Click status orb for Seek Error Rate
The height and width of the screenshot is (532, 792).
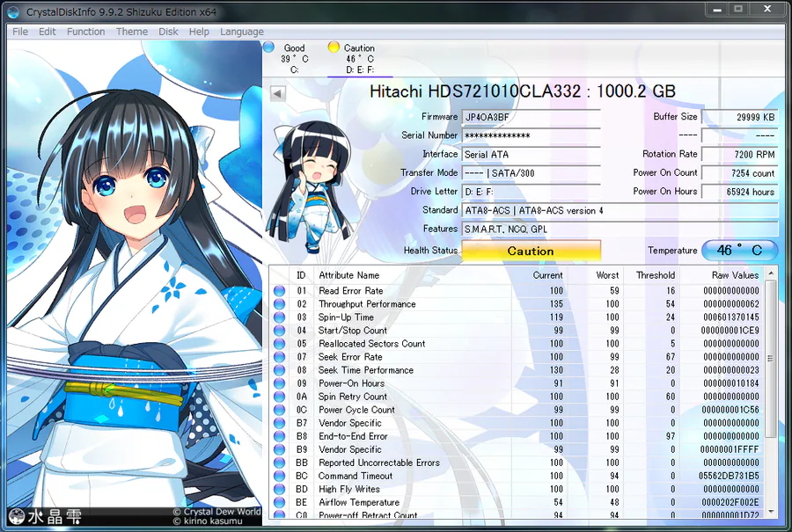[279, 357]
